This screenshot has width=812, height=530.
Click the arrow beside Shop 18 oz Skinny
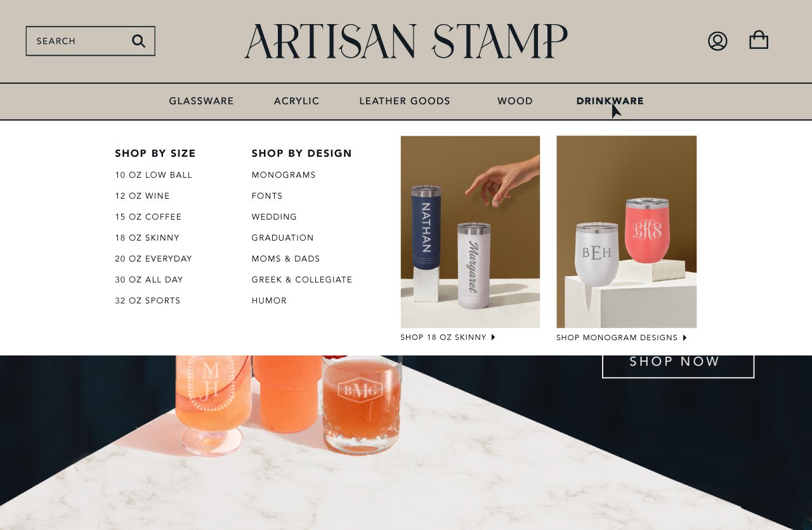(x=494, y=337)
